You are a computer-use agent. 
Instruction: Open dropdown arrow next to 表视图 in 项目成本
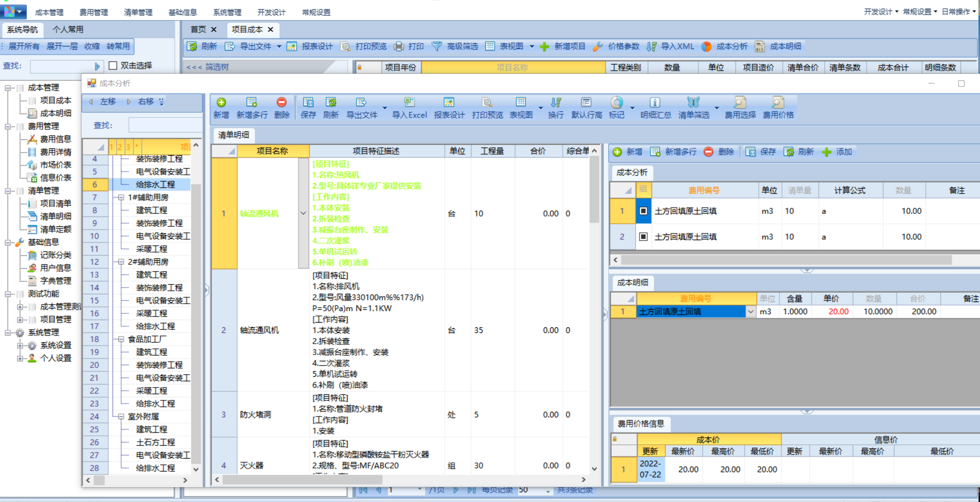tap(532, 46)
